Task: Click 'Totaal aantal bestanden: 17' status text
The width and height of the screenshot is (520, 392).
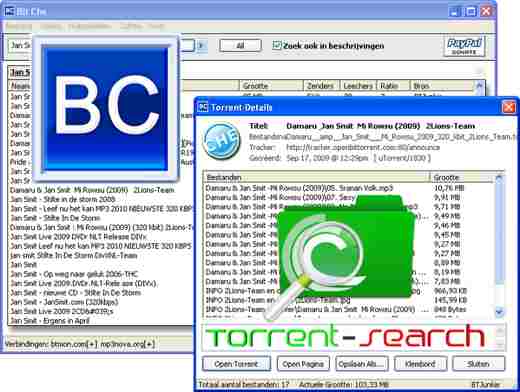Action: pos(244,385)
